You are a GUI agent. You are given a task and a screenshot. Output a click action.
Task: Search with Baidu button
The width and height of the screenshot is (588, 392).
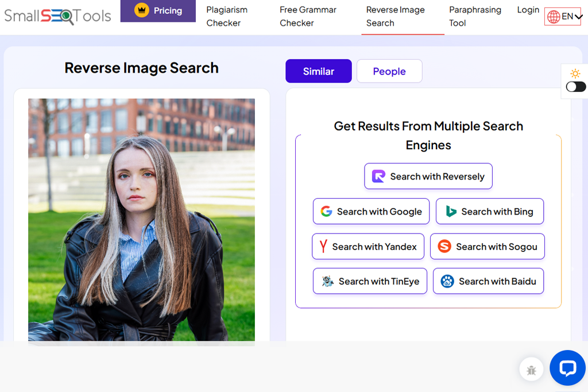(x=488, y=281)
